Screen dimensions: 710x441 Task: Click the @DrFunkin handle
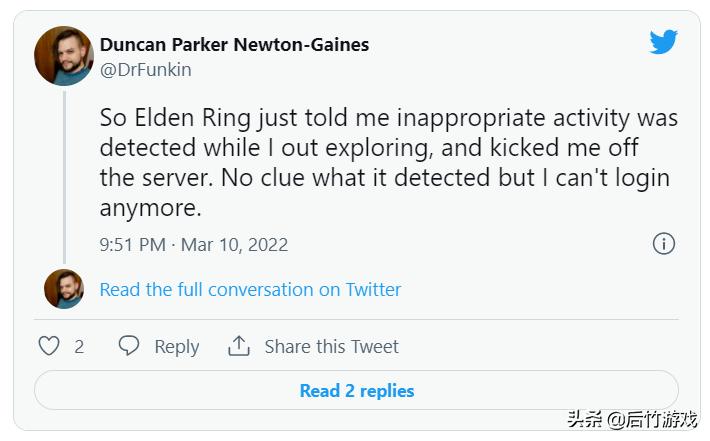coord(145,70)
